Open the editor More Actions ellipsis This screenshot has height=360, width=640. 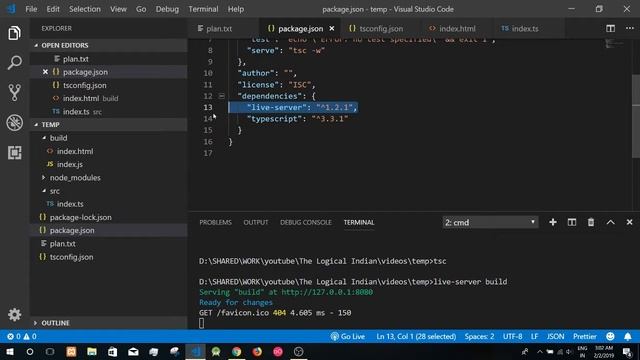coord(630,28)
